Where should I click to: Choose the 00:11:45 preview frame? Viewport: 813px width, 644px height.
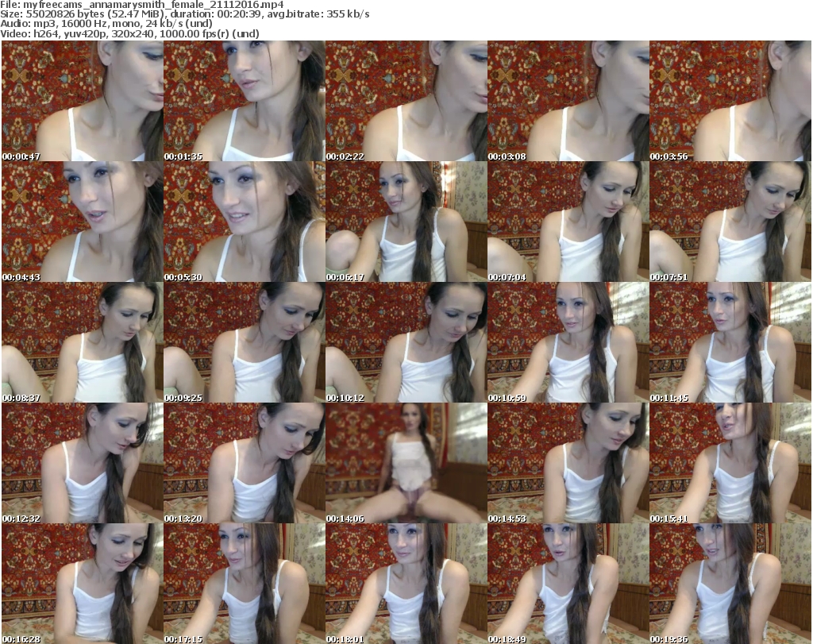coord(730,343)
